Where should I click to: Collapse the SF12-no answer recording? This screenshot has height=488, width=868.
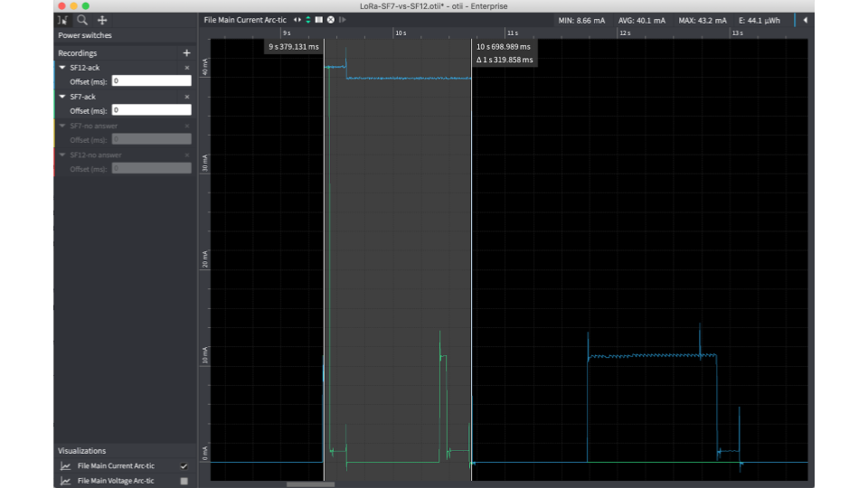pos(62,155)
